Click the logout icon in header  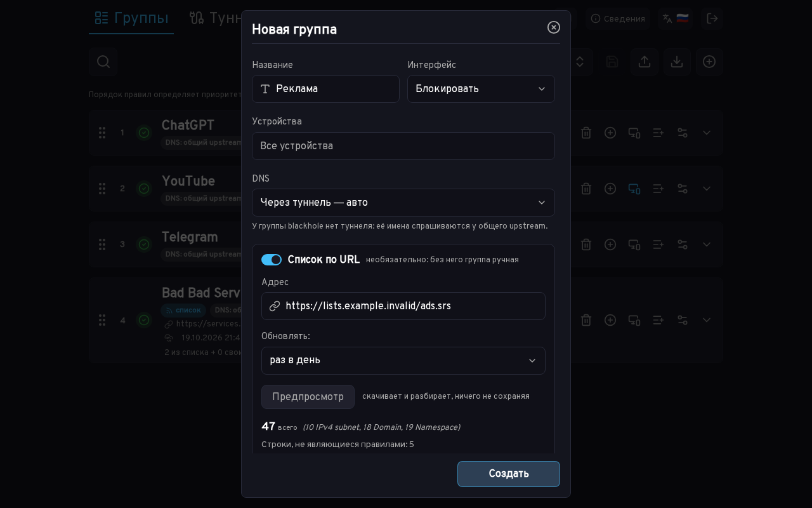point(712,18)
